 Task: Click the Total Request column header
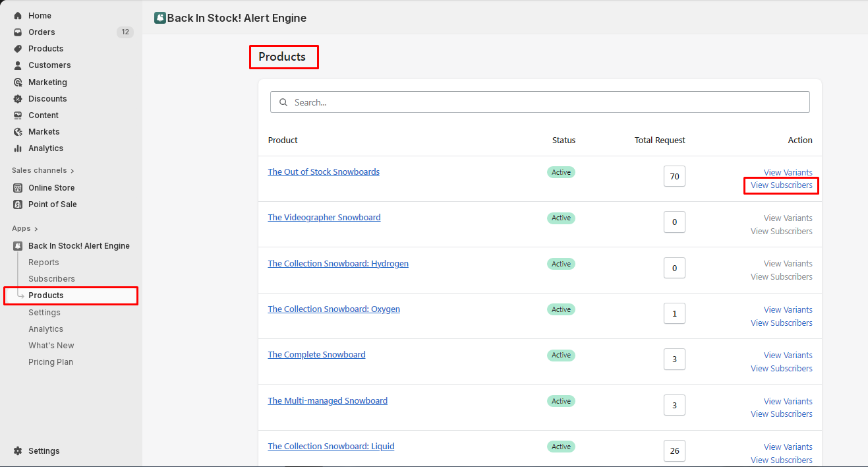pyautogui.click(x=660, y=140)
